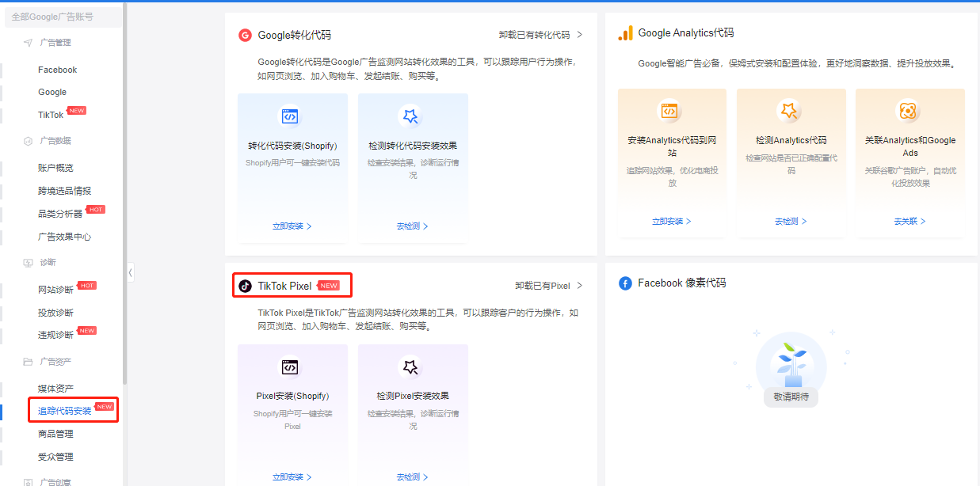Select 网站诊断 in the sidebar
980x486 pixels.
55,290
